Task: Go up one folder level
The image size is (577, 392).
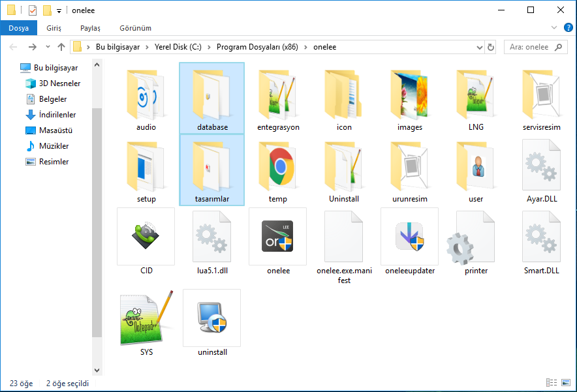Action: pyautogui.click(x=61, y=47)
